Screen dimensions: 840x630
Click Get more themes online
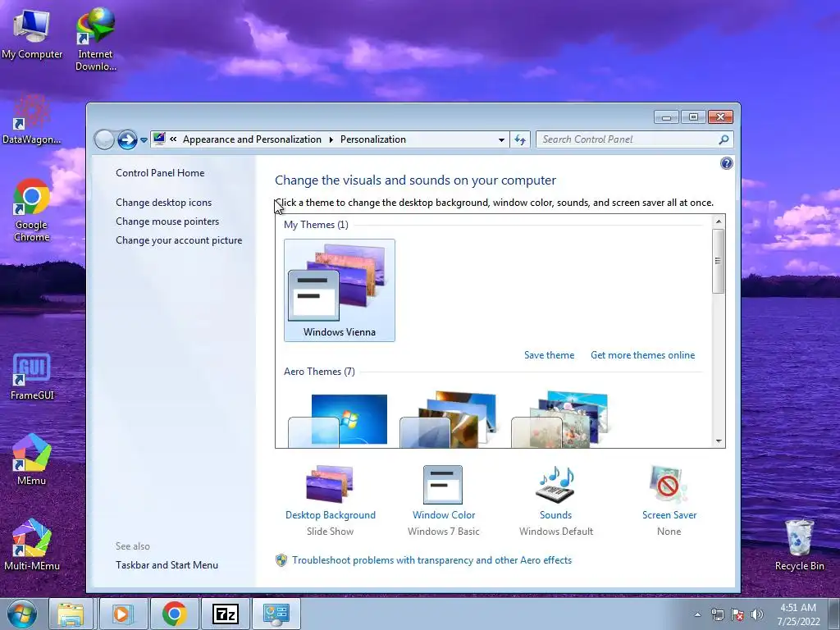[x=642, y=355]
